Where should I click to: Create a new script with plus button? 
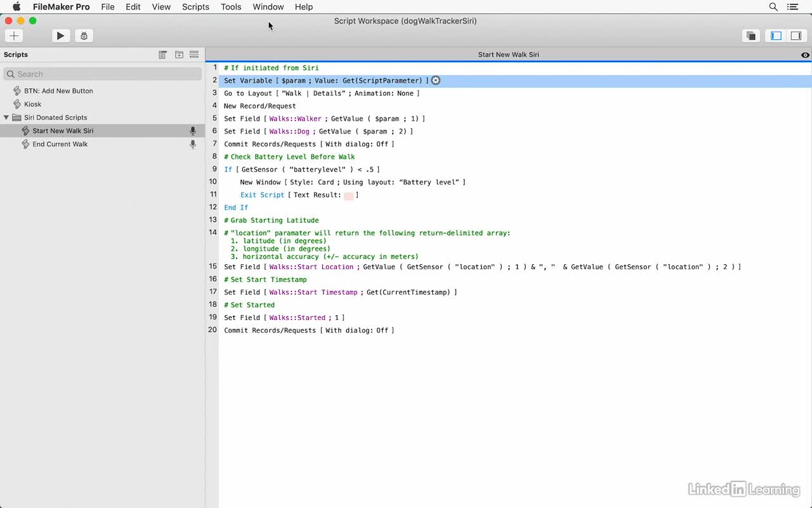pos(14,36)
